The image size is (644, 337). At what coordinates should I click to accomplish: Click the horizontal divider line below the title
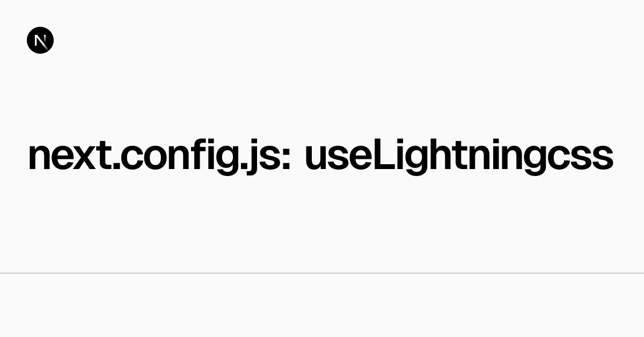[322, 273]
